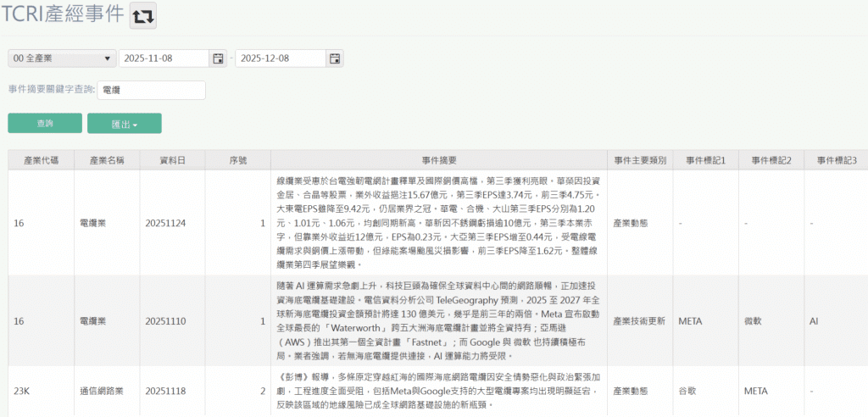
Task: Open the end date calendar picker icon
Action: [x=335, y=58]
